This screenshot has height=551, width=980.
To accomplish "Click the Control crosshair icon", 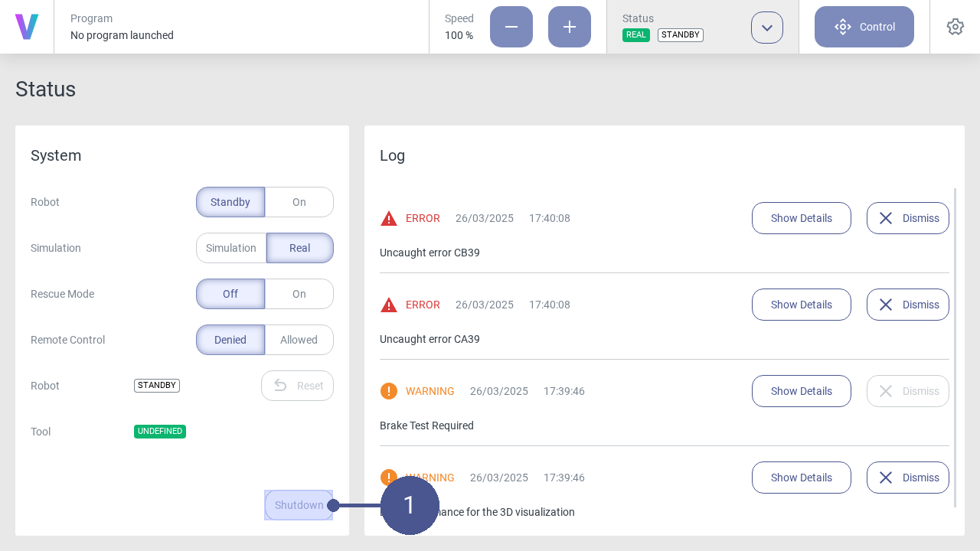I will click(842, 26).
